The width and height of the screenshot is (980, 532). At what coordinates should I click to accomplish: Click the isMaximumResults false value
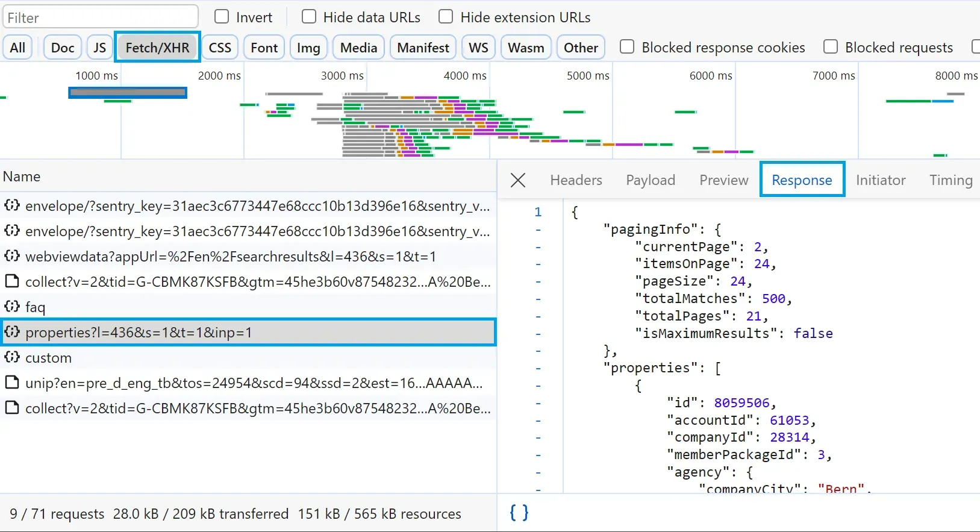point(813,333)
